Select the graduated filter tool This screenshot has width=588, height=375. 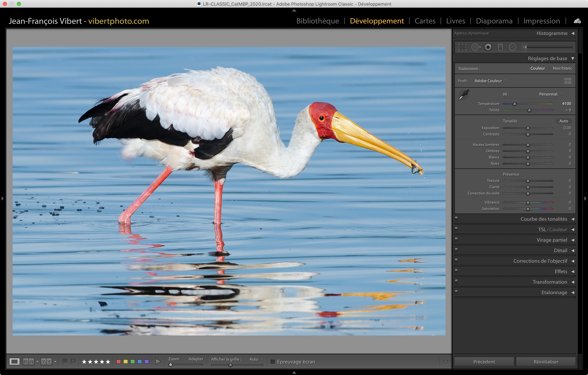(x=500, y=47)
